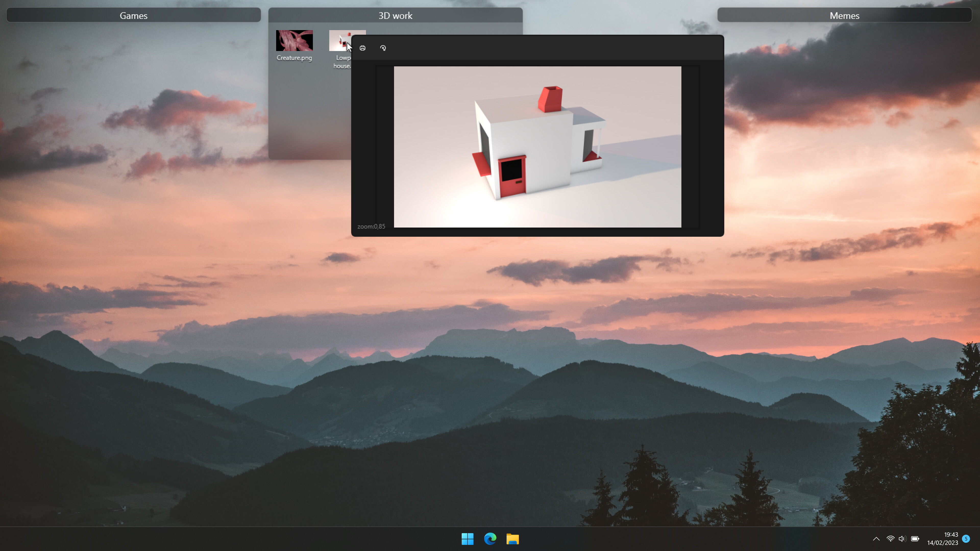
Task: Click the date 14/02/2023 in the taskbar
Action: coord(945,543)
